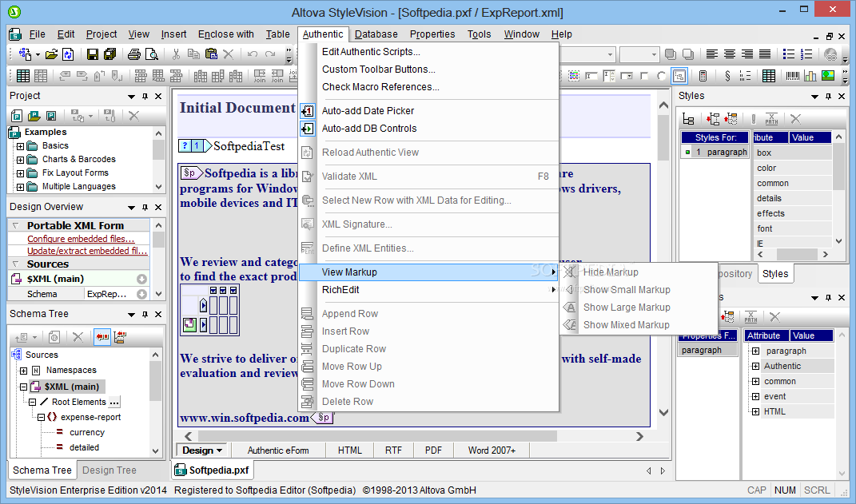The image size is (856, 504).
Task: Expand the HTML attribute group in Properties
Action: (755, 412)
